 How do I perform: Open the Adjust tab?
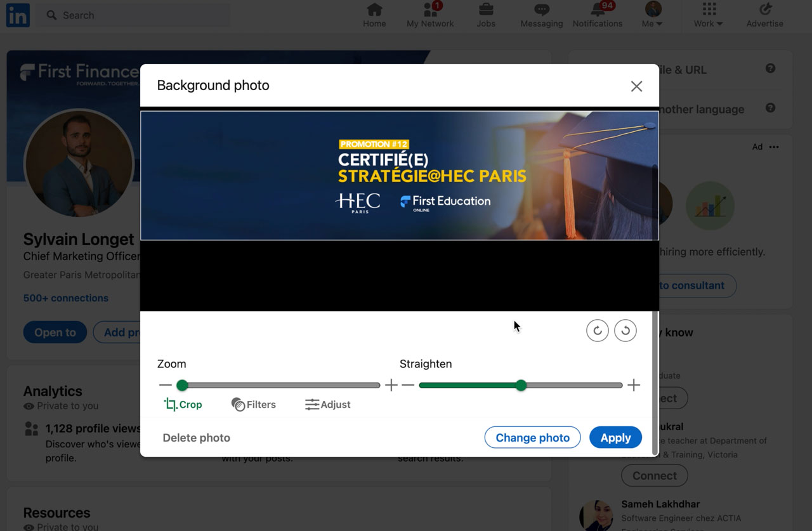click(327, 404)
